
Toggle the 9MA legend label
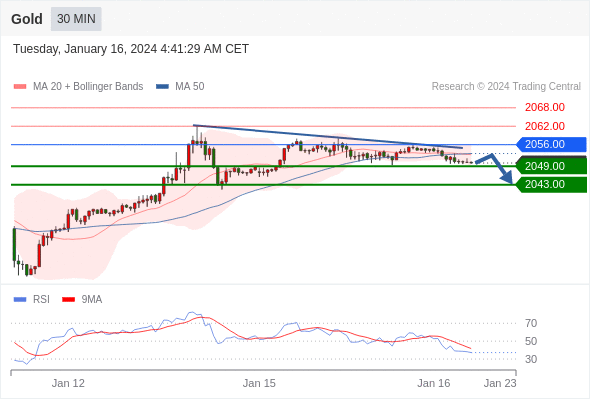click(92, 300)
